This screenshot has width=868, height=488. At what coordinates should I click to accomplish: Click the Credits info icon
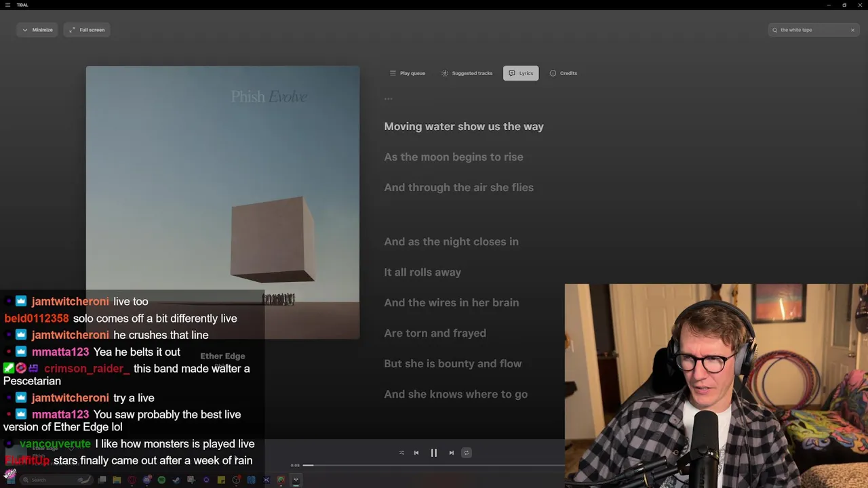[x=553, y=73]
